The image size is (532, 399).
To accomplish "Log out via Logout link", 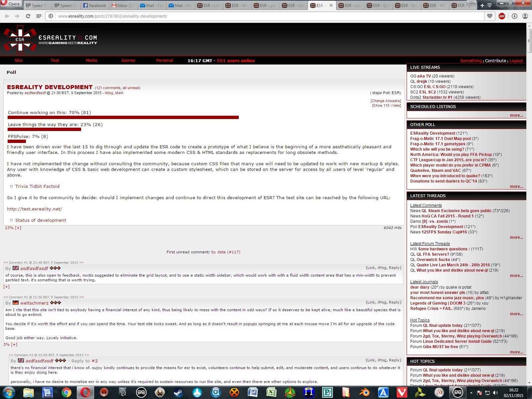I will click(x=516, y=61).
